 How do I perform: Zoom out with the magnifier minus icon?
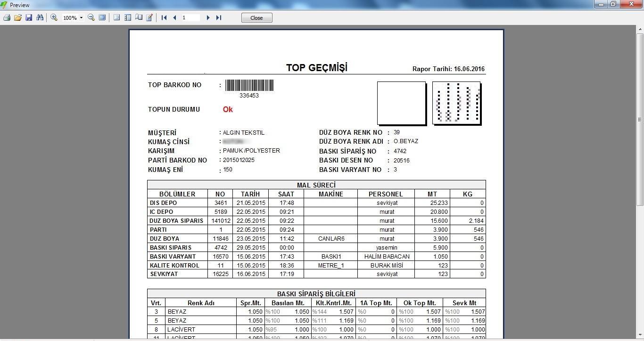[91, 17]
